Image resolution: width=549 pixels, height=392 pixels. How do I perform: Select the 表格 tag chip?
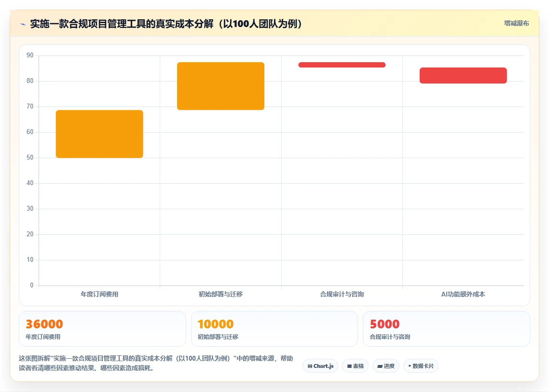pyautogui.click(x=355, y=366)
